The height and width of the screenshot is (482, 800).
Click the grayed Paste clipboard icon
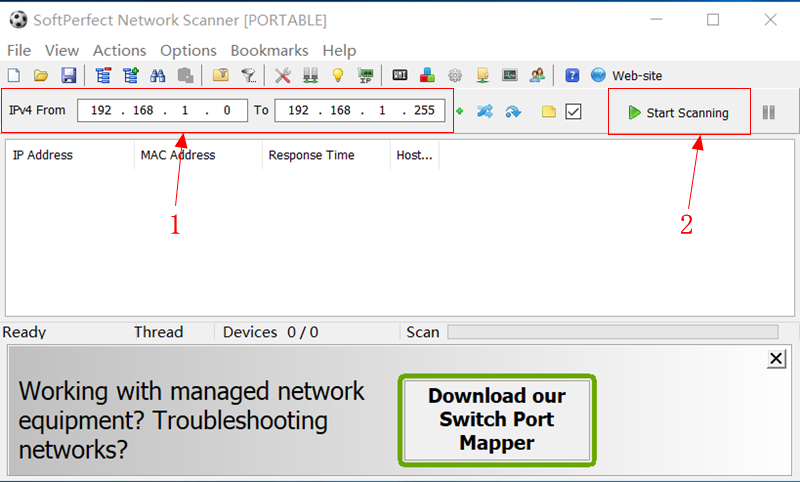pos(185,75)
